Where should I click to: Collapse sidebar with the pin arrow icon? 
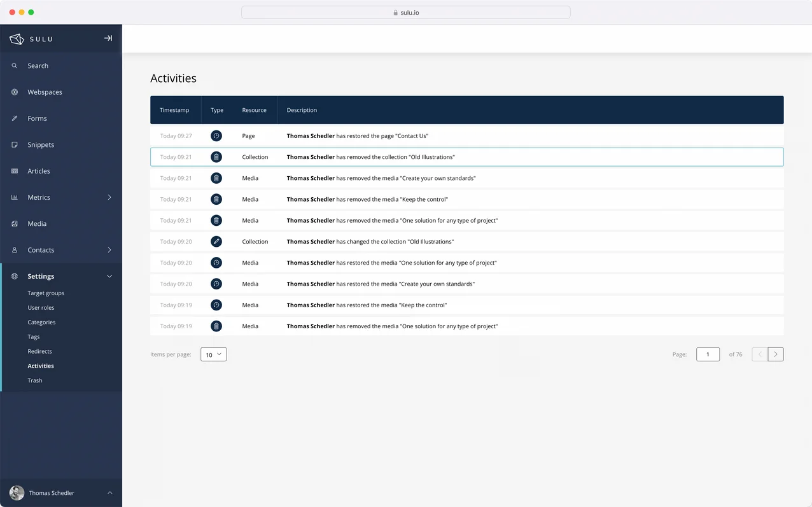108,38
